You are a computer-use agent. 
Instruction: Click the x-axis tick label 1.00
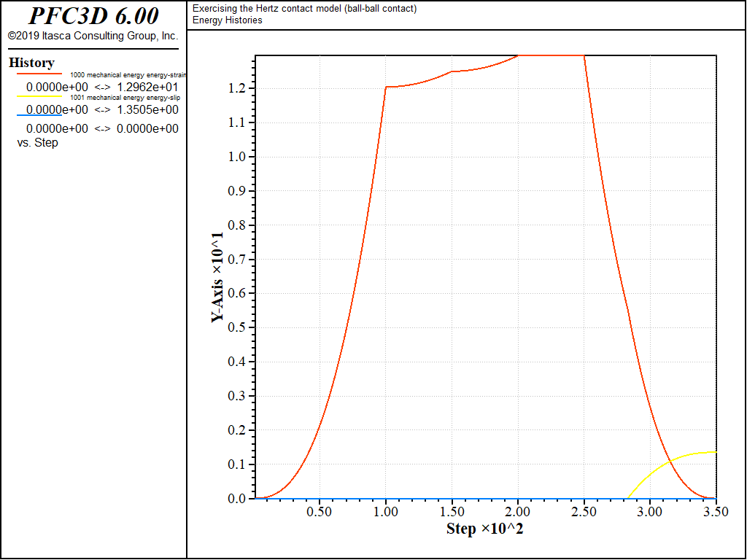click(x=385, y=512)
